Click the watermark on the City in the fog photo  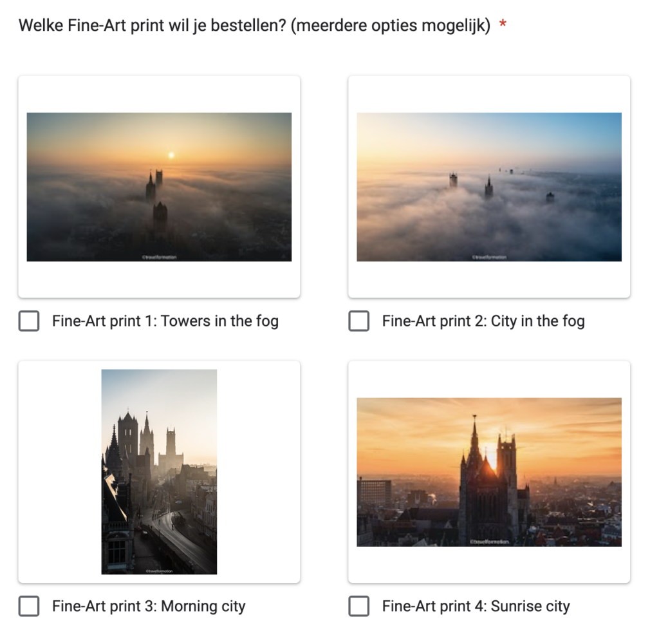[489, 257]
